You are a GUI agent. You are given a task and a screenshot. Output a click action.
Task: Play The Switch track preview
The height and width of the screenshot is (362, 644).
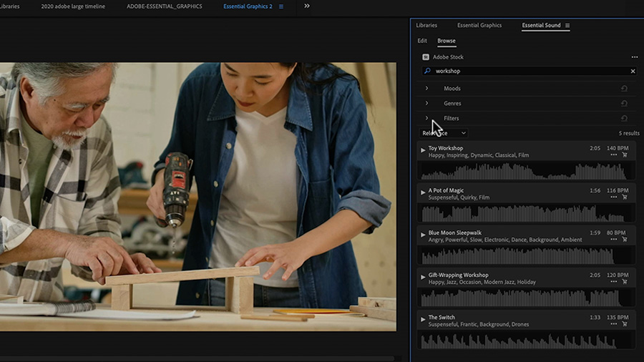423,318
